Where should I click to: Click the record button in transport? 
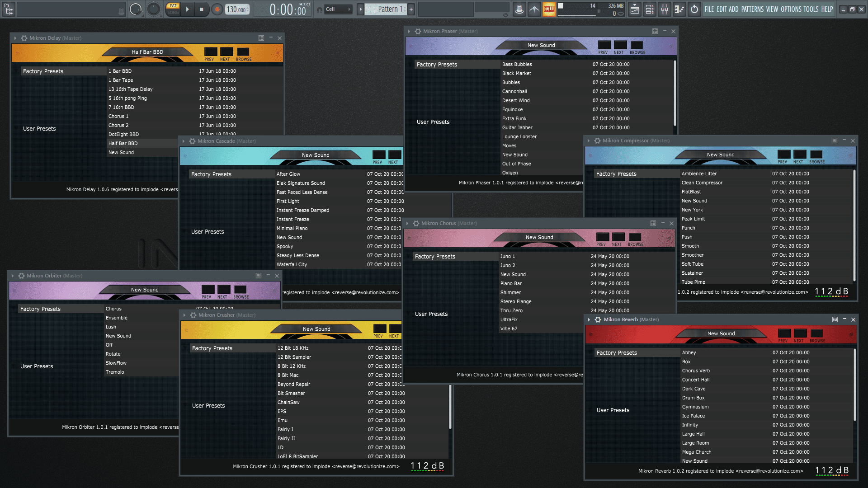point(217,9)
